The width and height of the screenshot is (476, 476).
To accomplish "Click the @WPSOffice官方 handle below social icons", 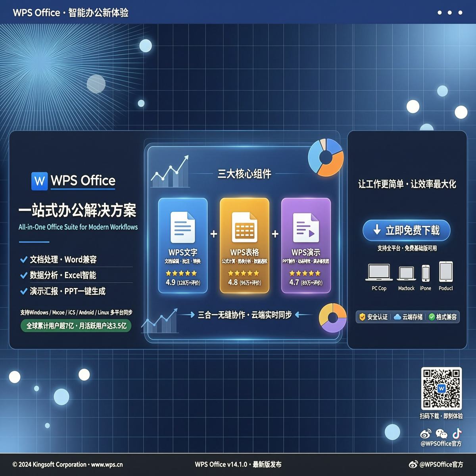I will click(x=441, y=444).
